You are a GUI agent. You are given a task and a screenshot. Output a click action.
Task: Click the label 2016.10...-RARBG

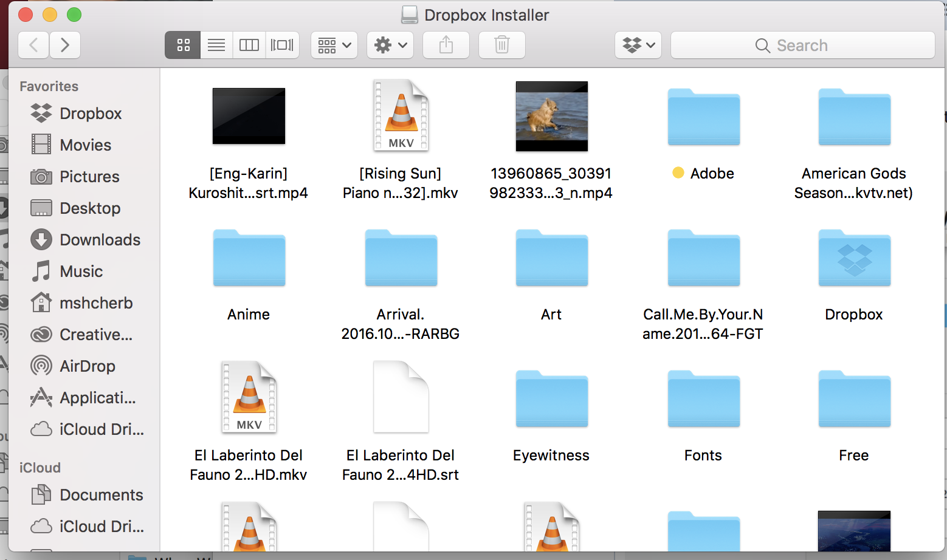[x=401, y=334]
